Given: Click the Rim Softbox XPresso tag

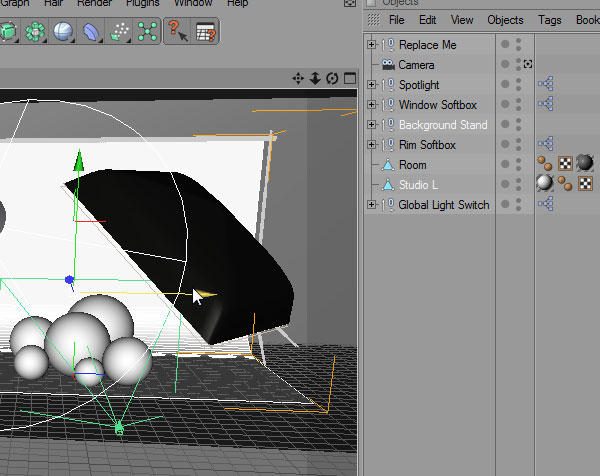Looking at the screenshot, I should 546,143.
